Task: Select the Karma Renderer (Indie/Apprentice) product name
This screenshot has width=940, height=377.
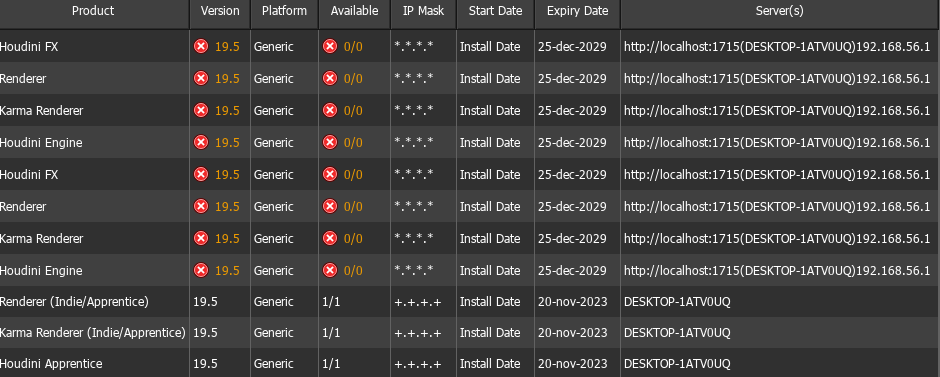Action: coord(93,333)
